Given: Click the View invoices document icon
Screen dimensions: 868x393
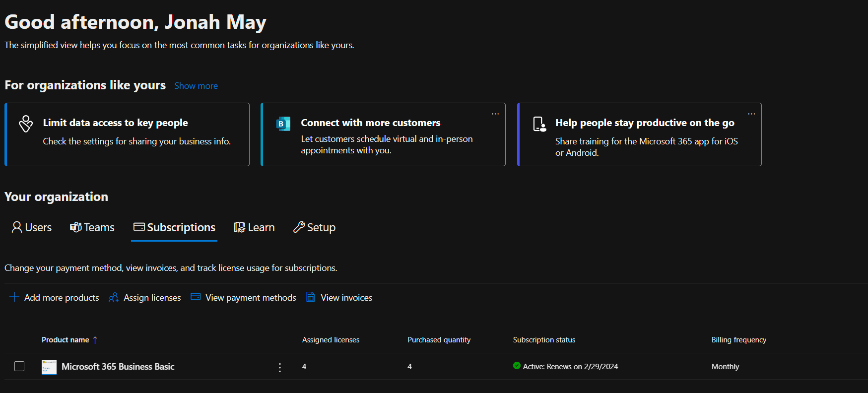Looking at the screenshot, I should pos(311,297).
